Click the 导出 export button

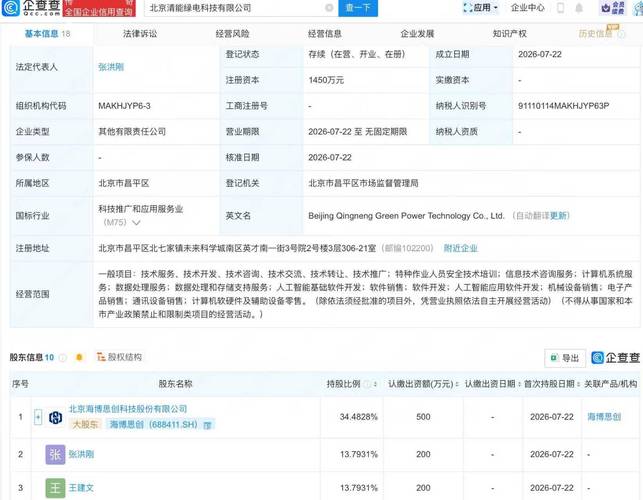[x=565, y=358]
